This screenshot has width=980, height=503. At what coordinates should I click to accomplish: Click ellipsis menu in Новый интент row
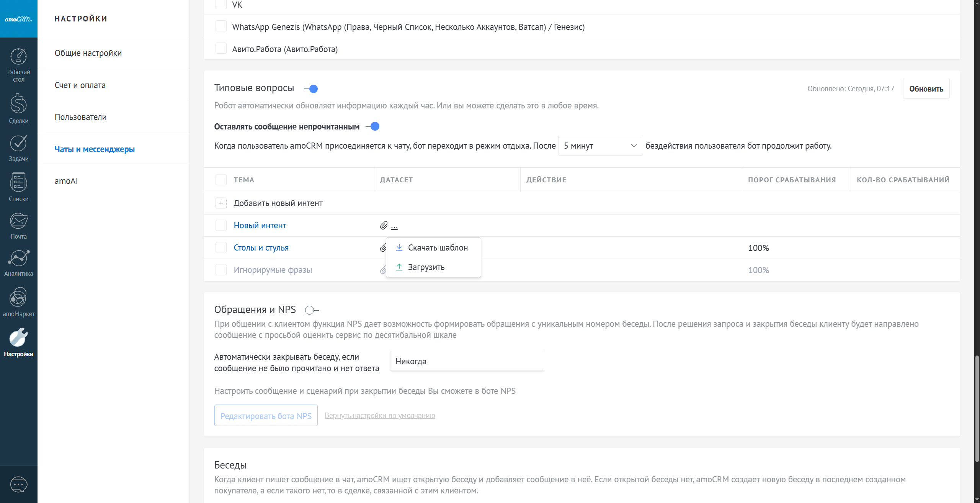(394, 227)
